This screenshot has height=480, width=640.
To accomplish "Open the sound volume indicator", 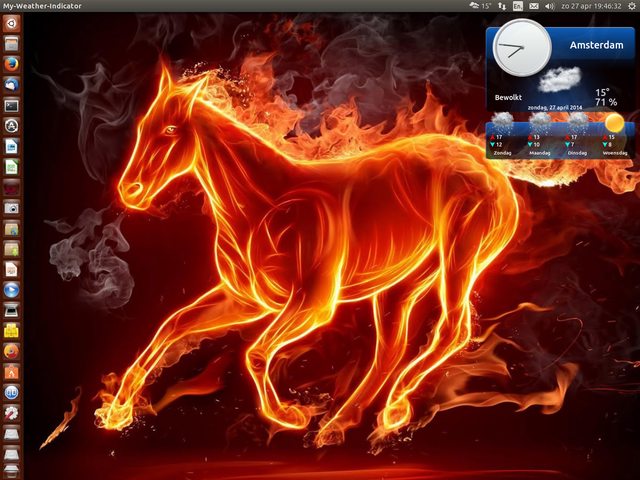I will 549,6.
